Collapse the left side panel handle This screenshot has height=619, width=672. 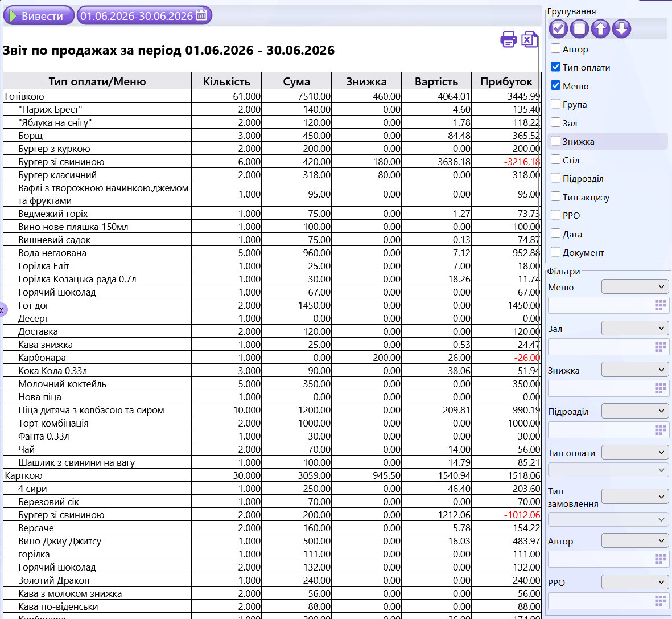click(x=3, y=309)
